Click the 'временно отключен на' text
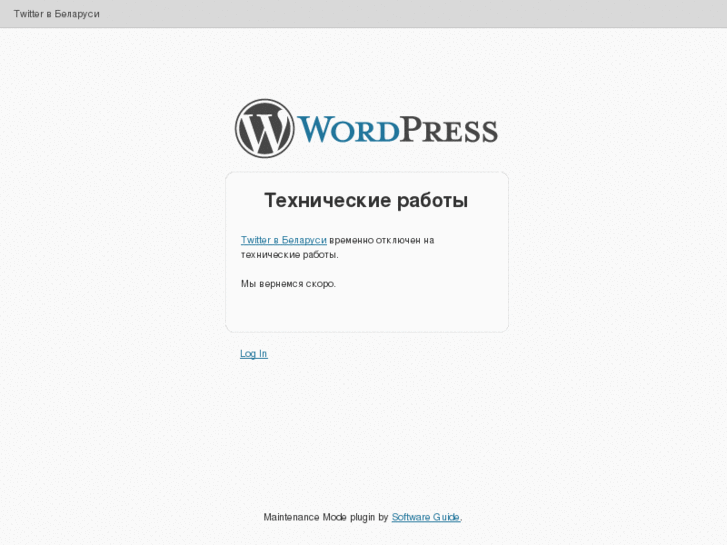 pyautogui.click(x=382, y=240)
